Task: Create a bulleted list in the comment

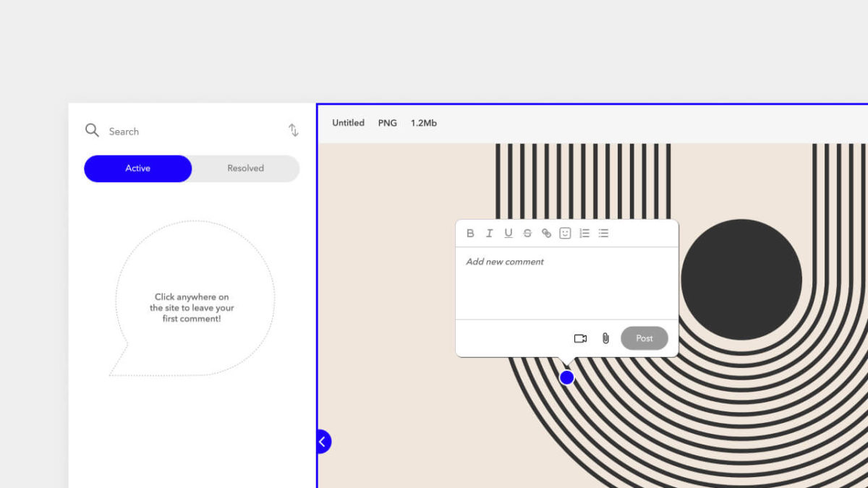Action: point(603,233)
